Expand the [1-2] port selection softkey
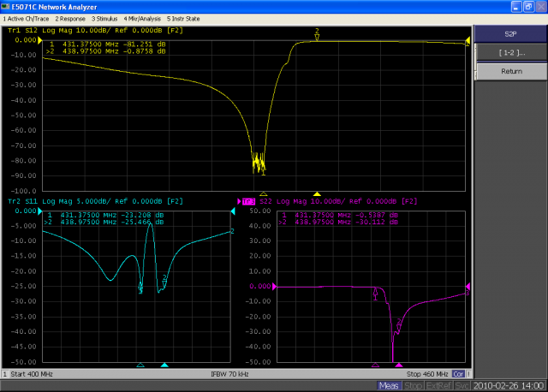 click(510, 53)
